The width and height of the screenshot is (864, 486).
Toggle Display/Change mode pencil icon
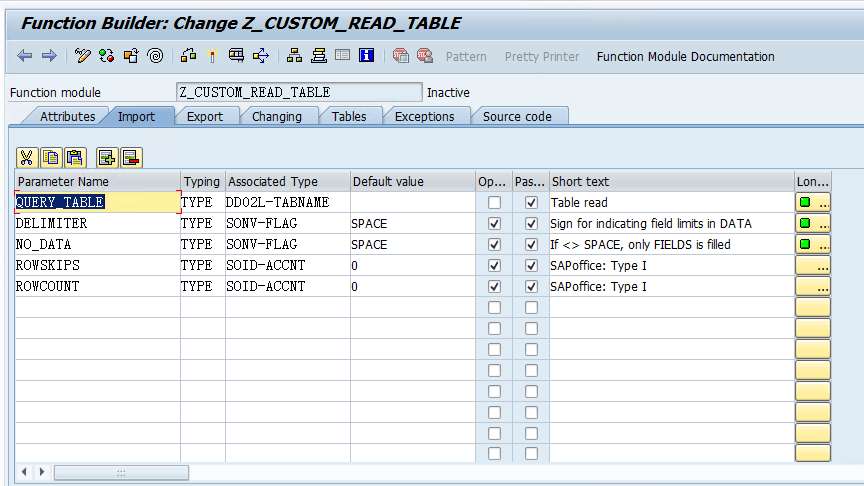[x=83, y=56]
